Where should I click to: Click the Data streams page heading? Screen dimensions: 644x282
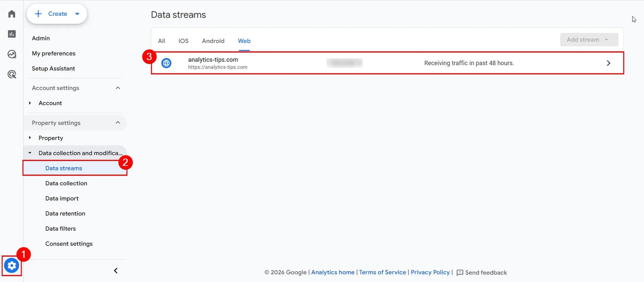tap(178, 15)
